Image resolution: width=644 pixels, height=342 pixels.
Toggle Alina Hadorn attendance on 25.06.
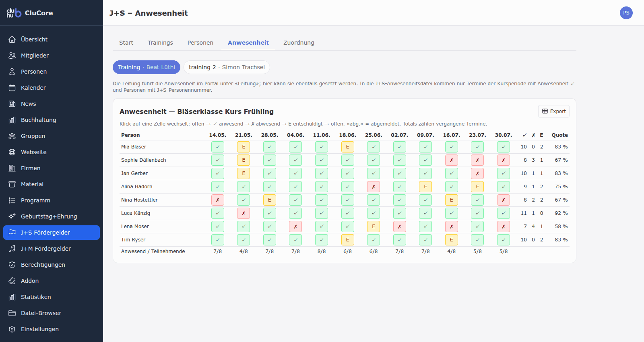[374, 187]
